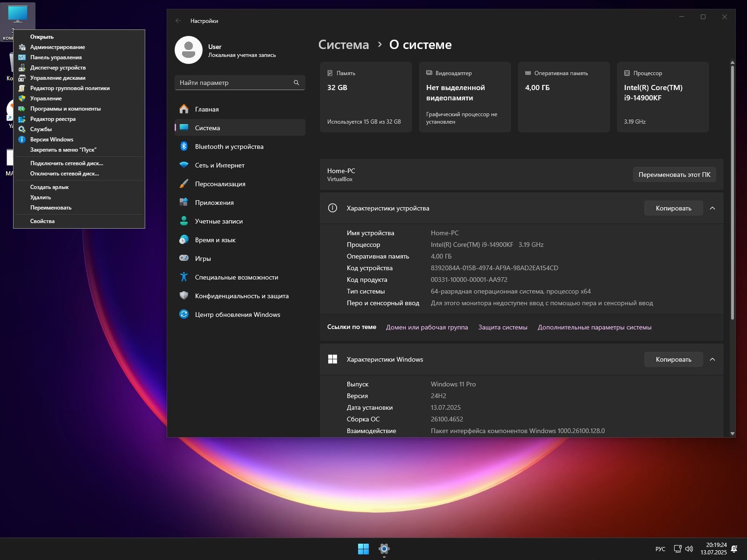
Task: Copy device specs with Копировать button
Action: pyautogui.click(x=673, y=208)
